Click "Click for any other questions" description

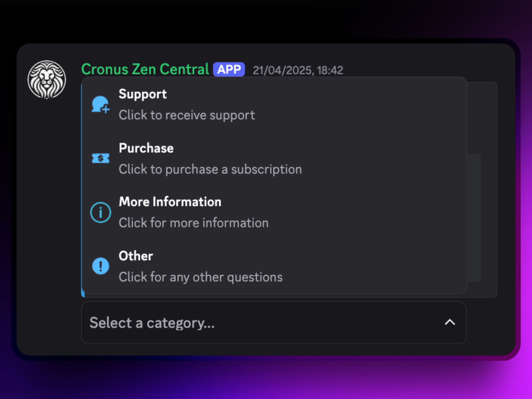[201, 277]
